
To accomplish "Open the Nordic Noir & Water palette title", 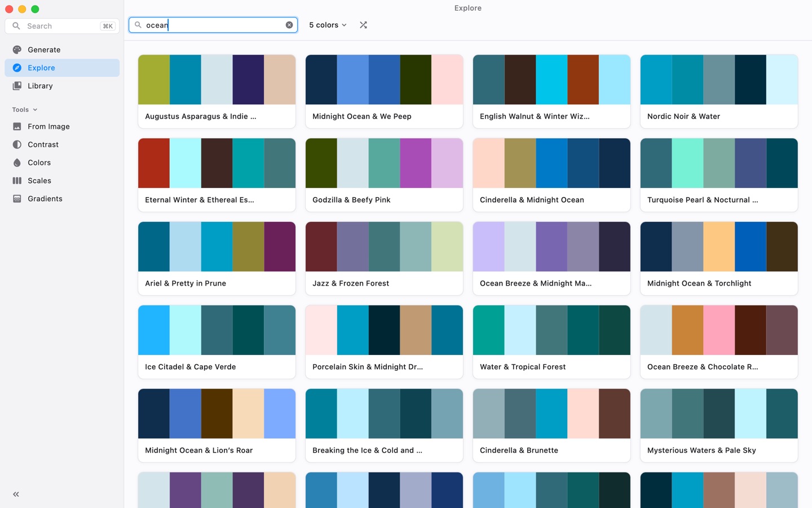I will (x=683, y=116).
